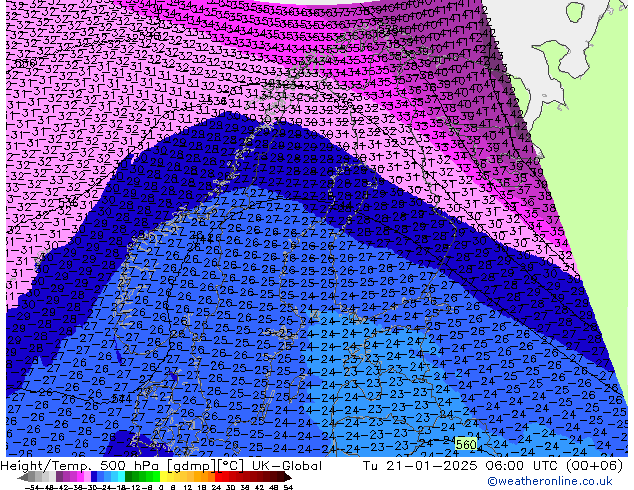This screenshot has height=490, width=634.
Task: Click the temperature color scale bar
Action: (x=155, y=477)
